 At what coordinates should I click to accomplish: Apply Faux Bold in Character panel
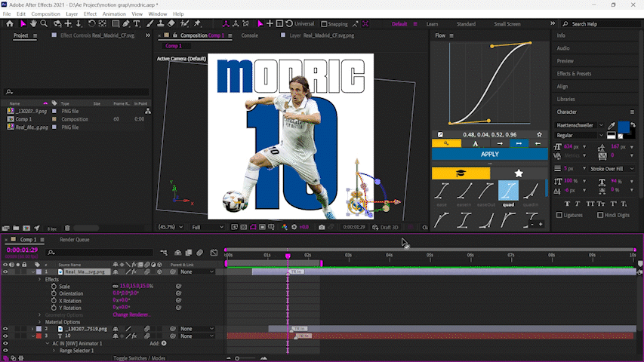(567, 204)
